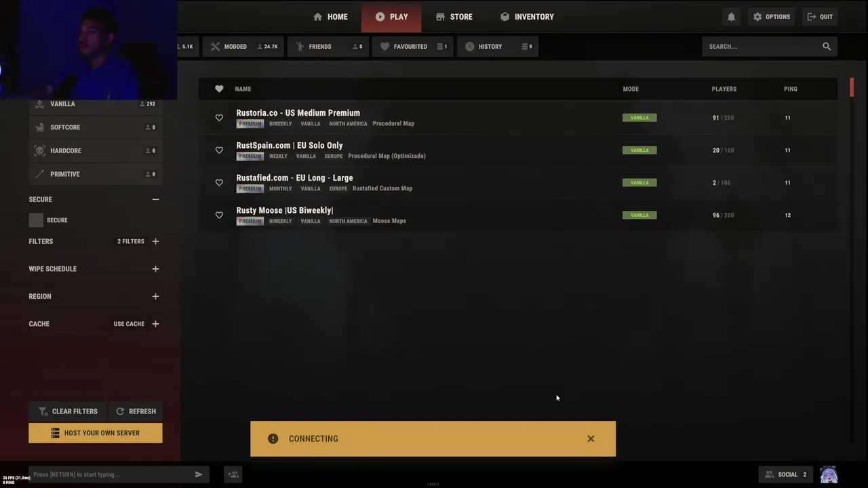Click the server list scrollbar
The width and height of the screenshot is (868, 488).
coord(852,87)
